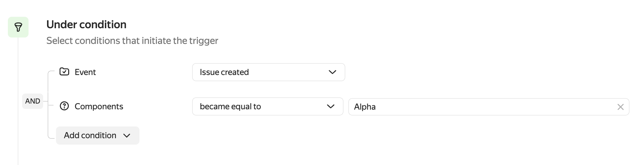644x165 pixels.
Task: Toggle the AND logical operator badge
Action: tap(32, 101)
